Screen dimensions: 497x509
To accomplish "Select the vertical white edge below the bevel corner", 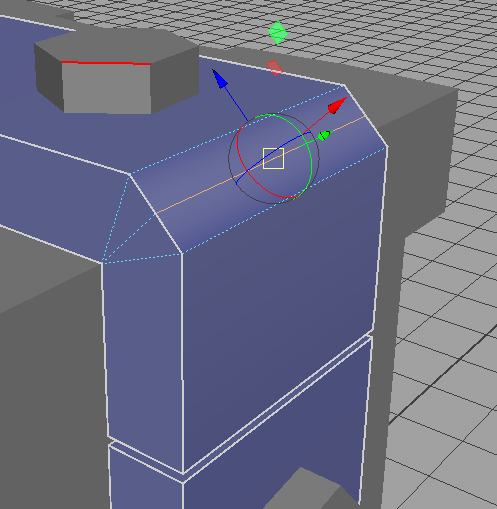I will tap(182, 362).
